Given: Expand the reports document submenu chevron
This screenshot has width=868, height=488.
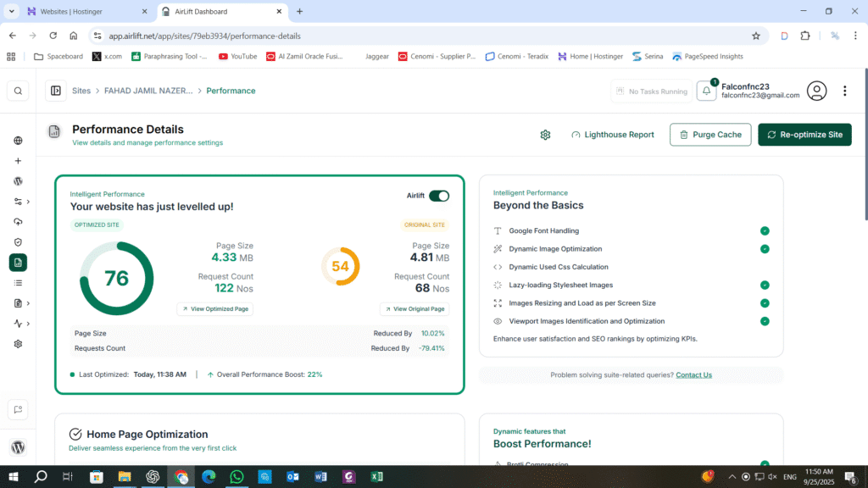Looking at the screenshot, I should pyautogui.click(x=28, y=303).
